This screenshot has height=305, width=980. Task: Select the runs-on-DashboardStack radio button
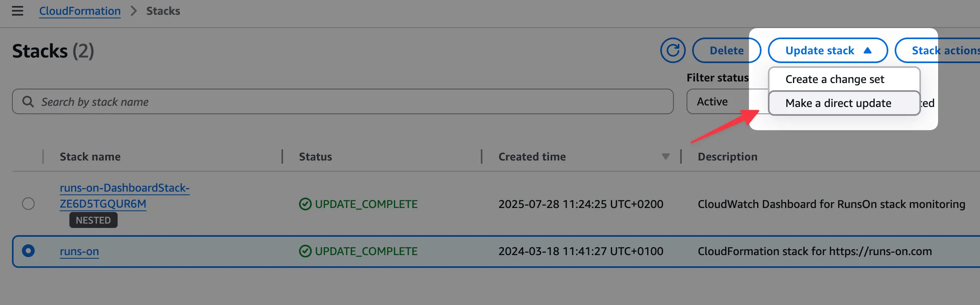[28, 204]
